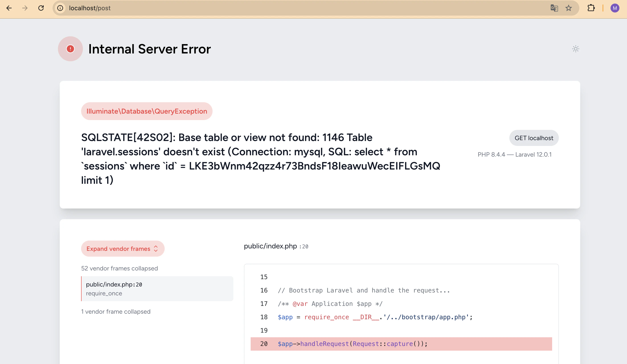Bookmark this page with the star icon
The image size is (627, 364).
pos(569,8)
